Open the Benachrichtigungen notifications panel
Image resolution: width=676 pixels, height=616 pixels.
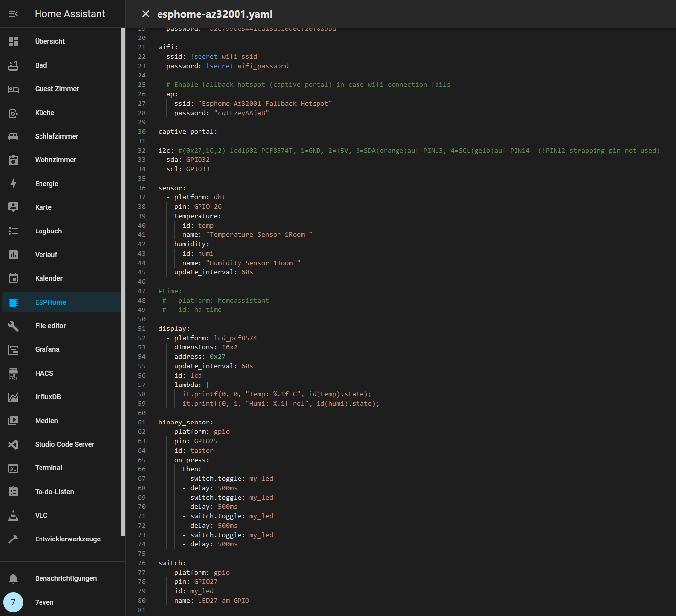coord(62,578)
